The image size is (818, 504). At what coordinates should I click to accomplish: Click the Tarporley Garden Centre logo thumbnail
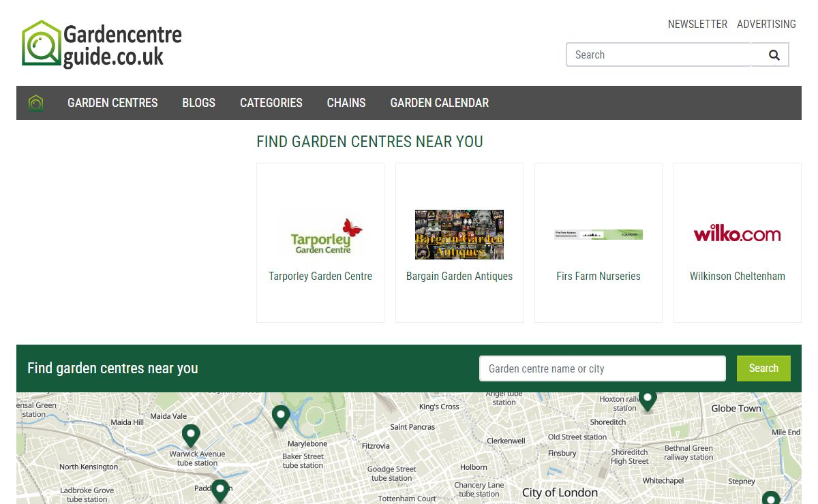(x=320, y=235)
